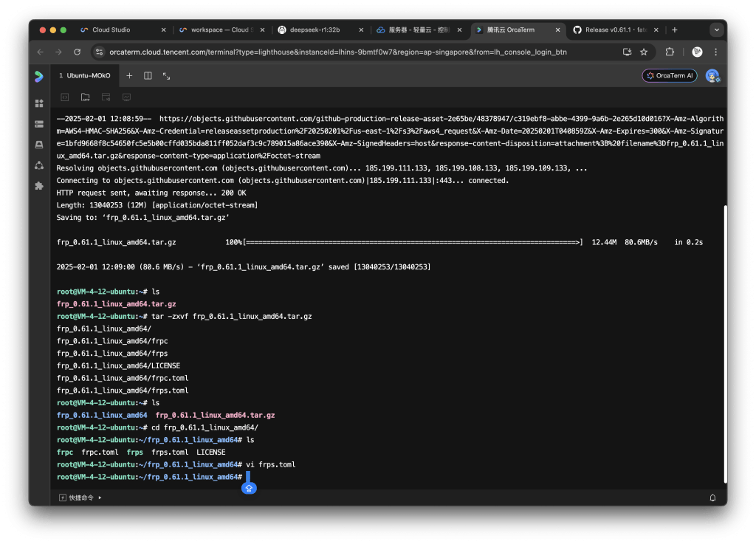Close the Release v0.61.1 tab
Image resolution: width=756 pixels, height=544 pixels.
point(656,30)
